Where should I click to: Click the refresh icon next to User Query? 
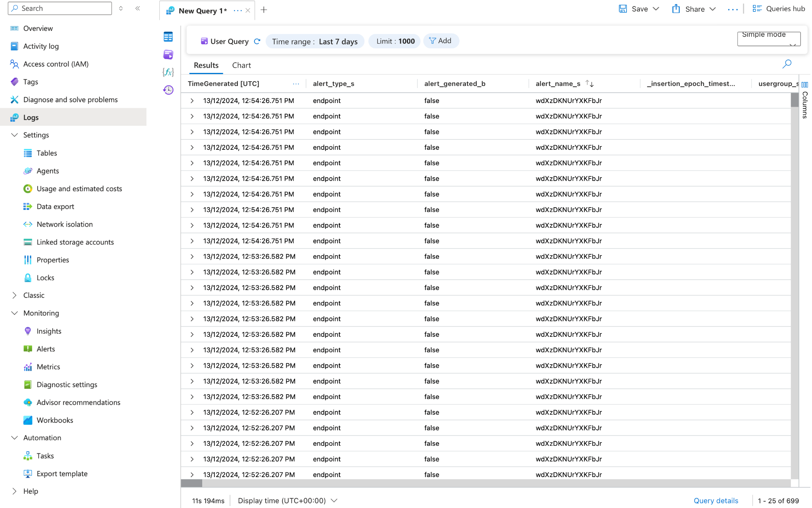(x=257, y=41)
